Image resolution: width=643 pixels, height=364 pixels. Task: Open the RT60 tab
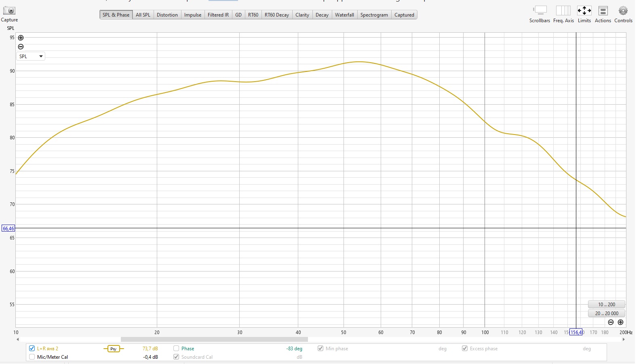(x=253, y=15)
